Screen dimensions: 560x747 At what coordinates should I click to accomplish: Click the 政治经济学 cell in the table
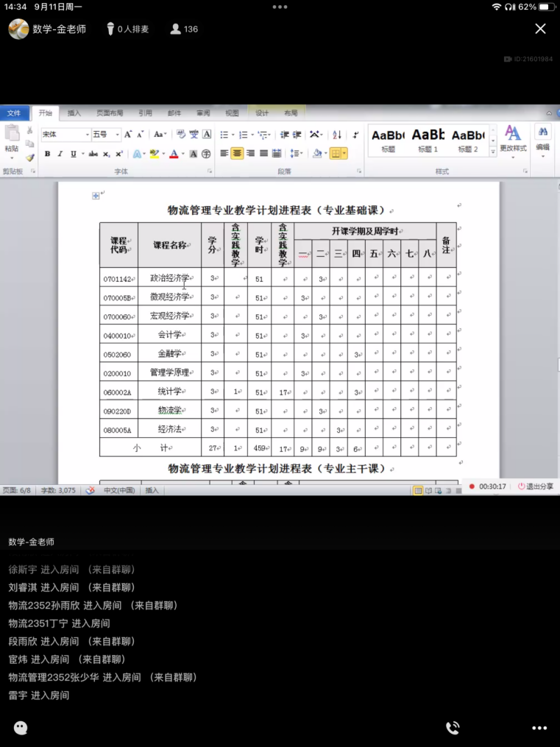[x=169, y=278]
